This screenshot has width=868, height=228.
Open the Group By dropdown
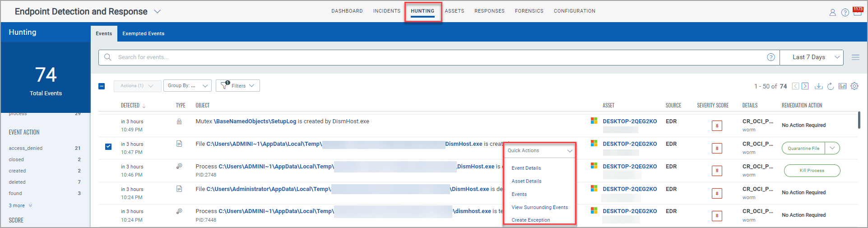pyautogui.click(x=187, y=86)
